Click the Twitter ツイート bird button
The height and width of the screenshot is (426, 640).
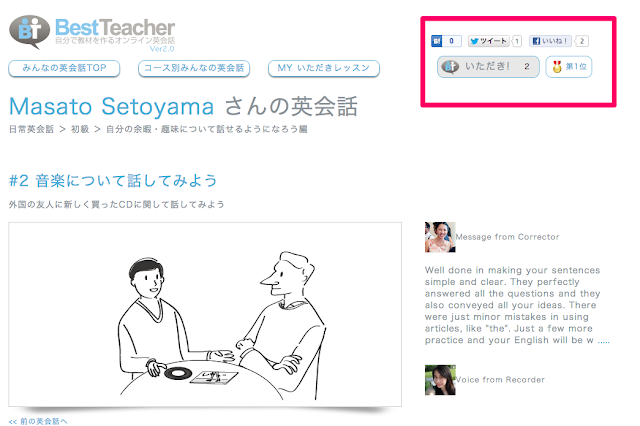point(489,41)
